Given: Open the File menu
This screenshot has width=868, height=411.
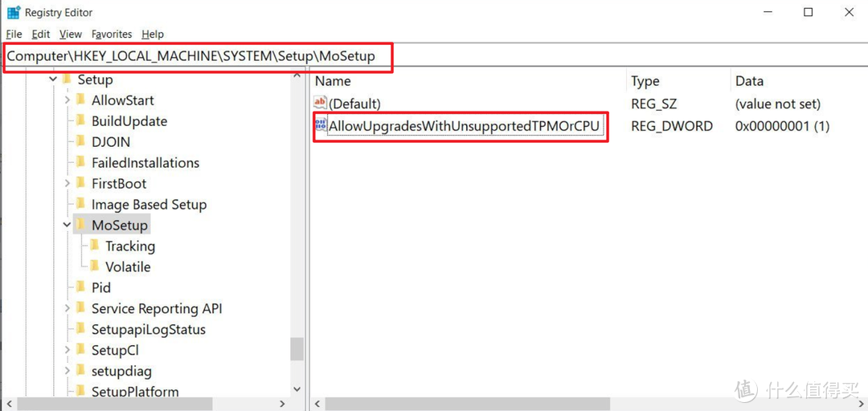Looking at the screenshot, I should tap(14, 35).
